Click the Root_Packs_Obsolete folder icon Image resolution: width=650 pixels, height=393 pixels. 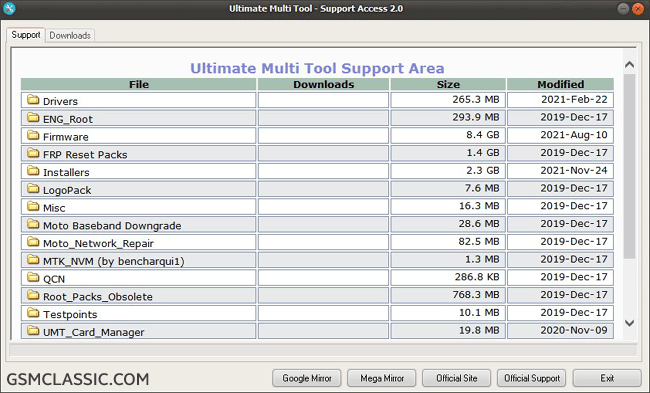(33, 295)
